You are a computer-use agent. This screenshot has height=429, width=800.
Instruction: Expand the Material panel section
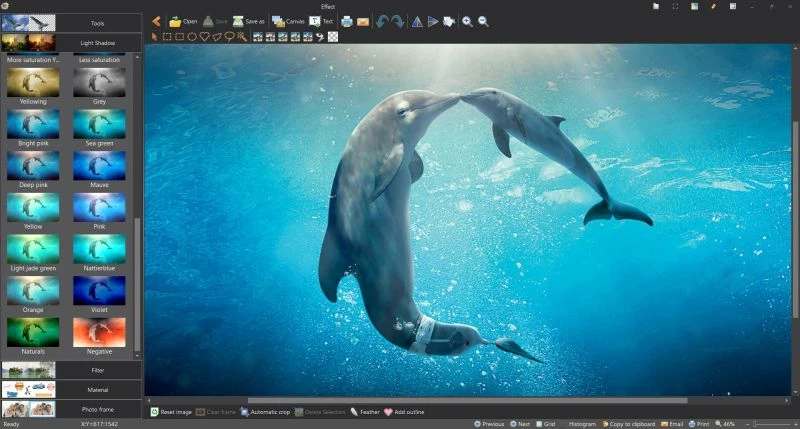tap(97, 390)
